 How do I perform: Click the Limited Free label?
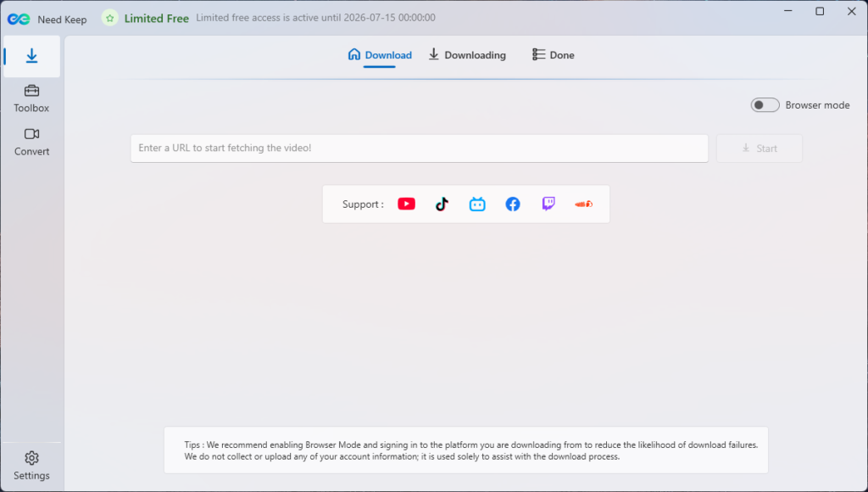click(x=157, y=19)
